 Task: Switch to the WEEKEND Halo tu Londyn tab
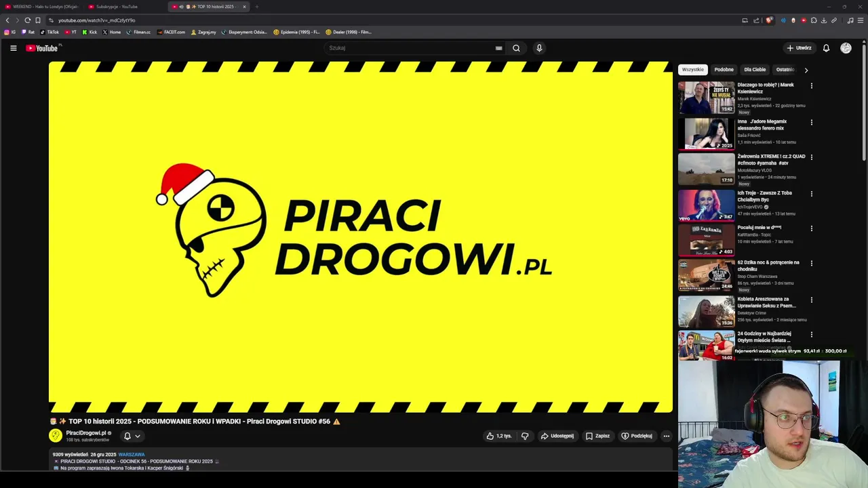[x=41, y=7]
